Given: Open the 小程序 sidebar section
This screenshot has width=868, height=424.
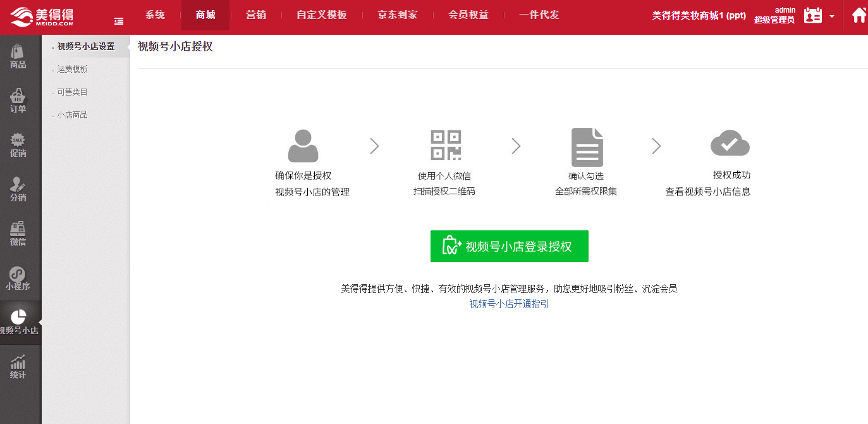Looking at the screenshot, I should point(18,278).
